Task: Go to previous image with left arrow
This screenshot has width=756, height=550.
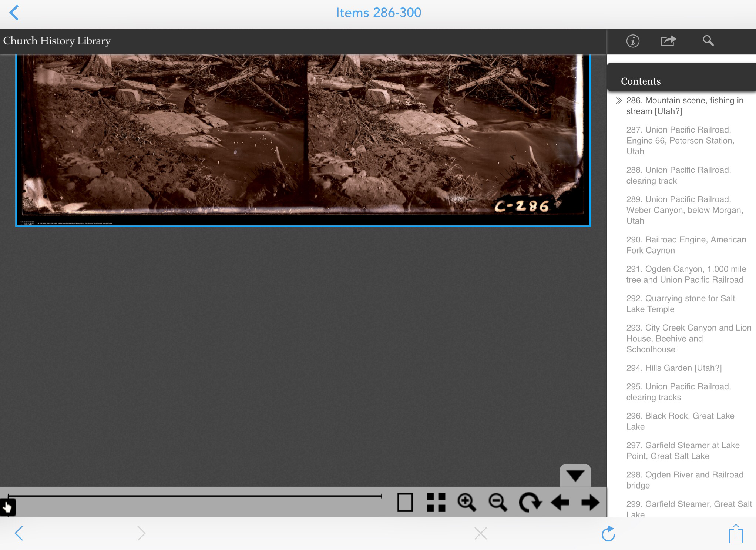Action: pyautogui.click(x=560, y=503)
